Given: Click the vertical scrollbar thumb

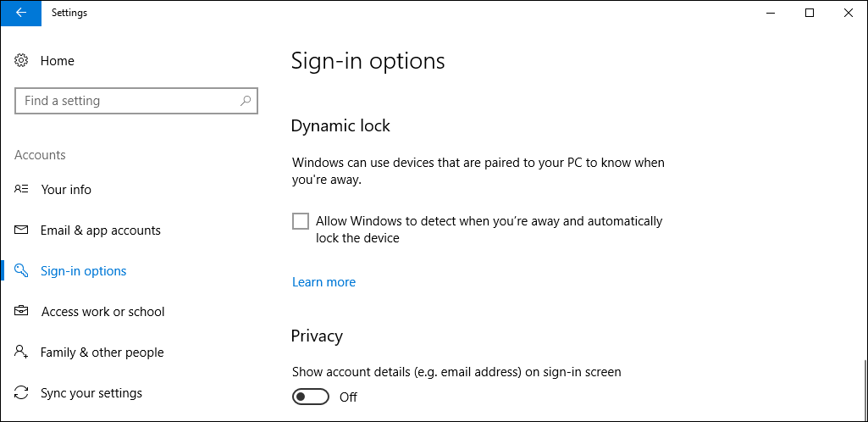Looking at the screenshot, I should tap(864, 388).
